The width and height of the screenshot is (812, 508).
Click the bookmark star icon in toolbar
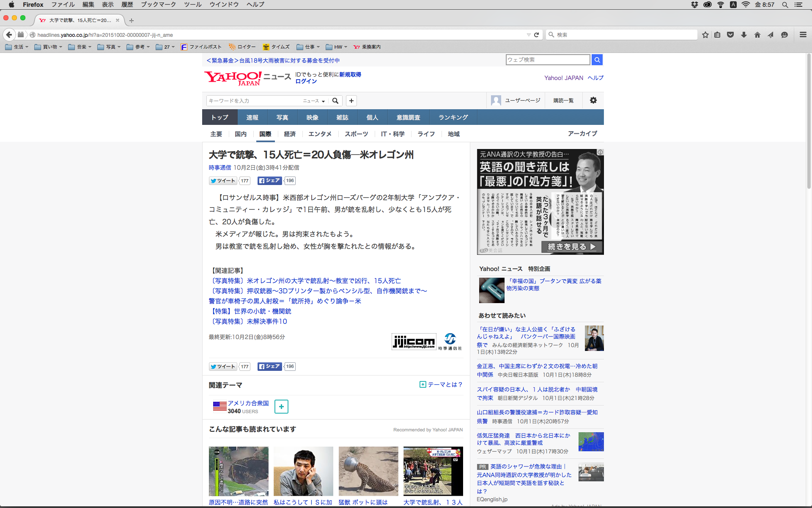click(x=705, y=35)
